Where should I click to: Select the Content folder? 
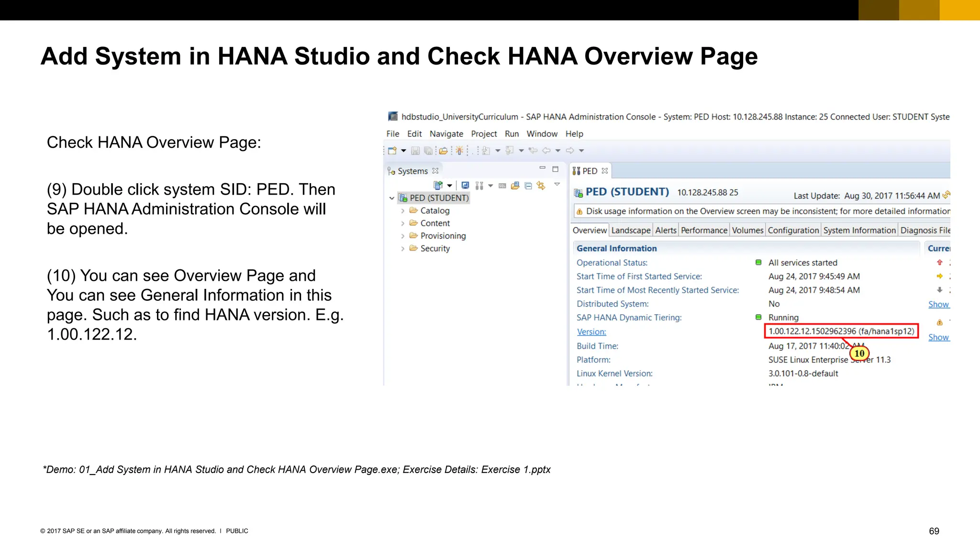[x=430, y=223]
